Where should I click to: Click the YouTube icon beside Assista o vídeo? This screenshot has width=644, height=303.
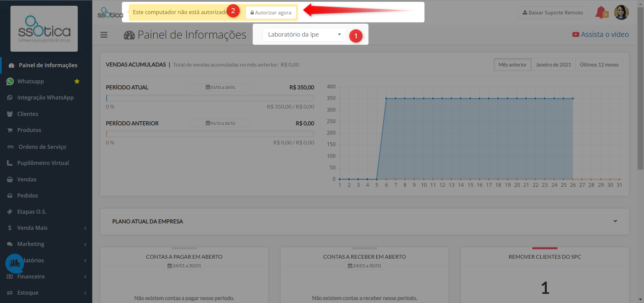pos(576,34)
